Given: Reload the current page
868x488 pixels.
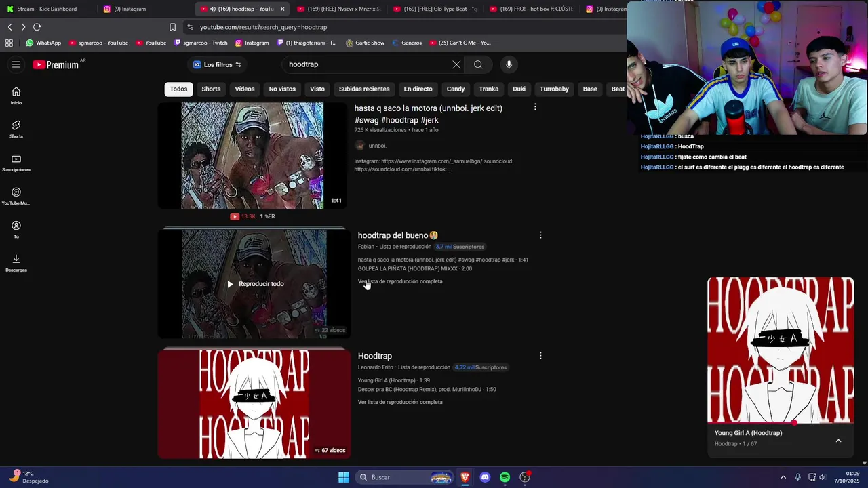Looking at the screenshot, I should click(37, 27).
